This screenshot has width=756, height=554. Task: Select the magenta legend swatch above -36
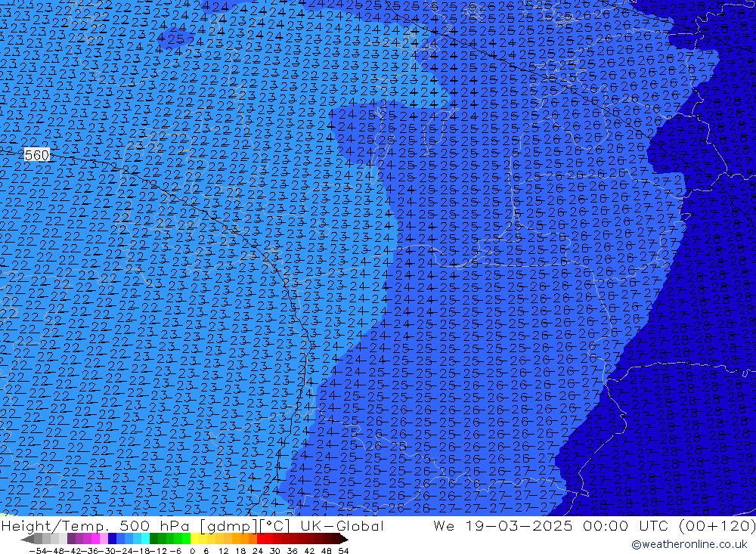point(95,539)
